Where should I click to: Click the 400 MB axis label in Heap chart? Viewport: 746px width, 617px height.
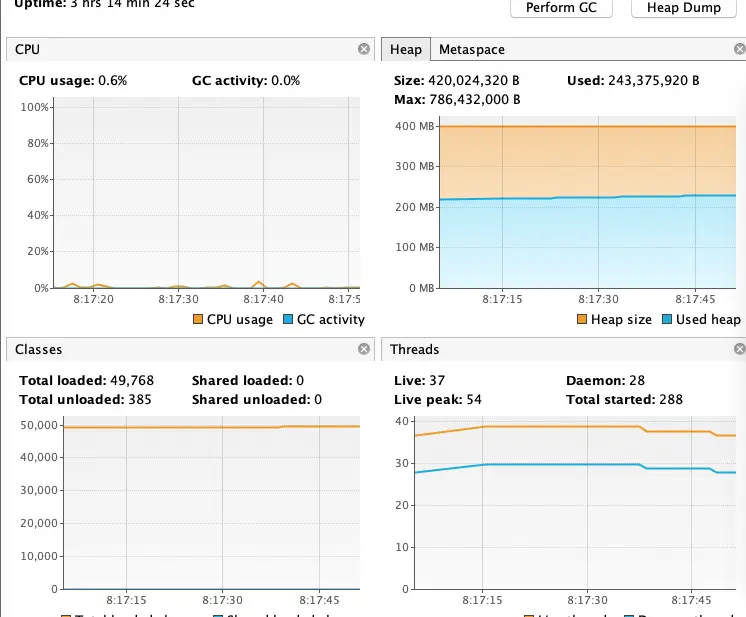coord(414,126)
